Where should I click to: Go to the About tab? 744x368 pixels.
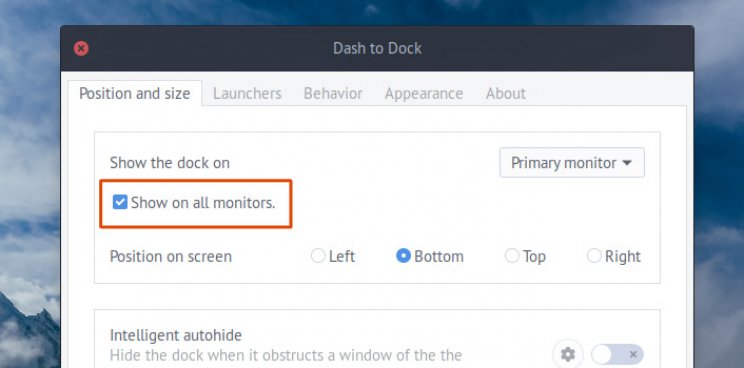[x=506, y=93]
